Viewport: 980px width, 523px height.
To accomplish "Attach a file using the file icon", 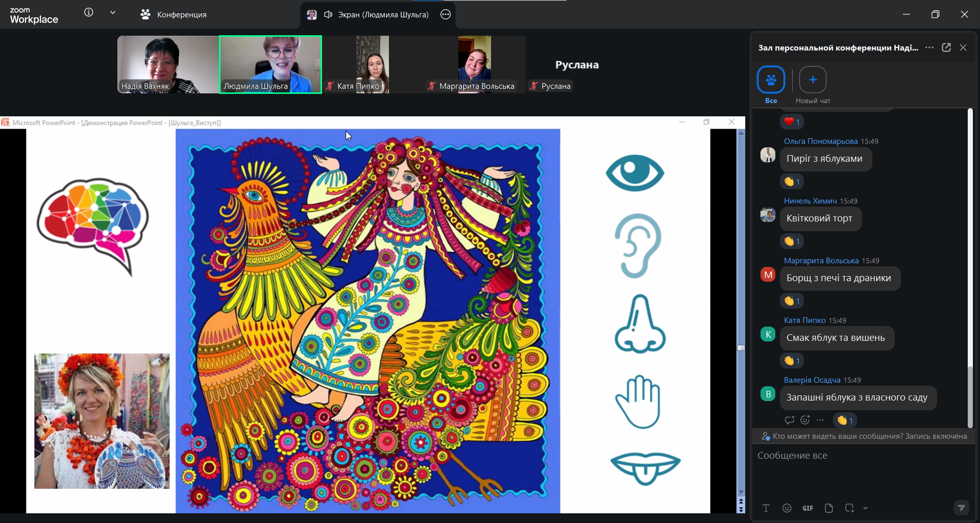I will [x=828, y=508].
